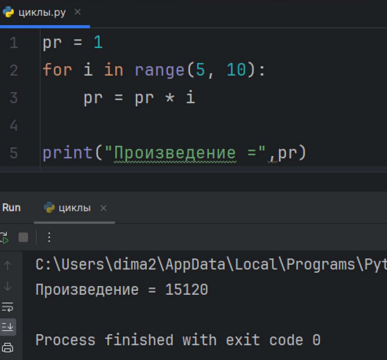
Task: Place cursor on 'pr = 1' line
Action: [x=72, y=43]
